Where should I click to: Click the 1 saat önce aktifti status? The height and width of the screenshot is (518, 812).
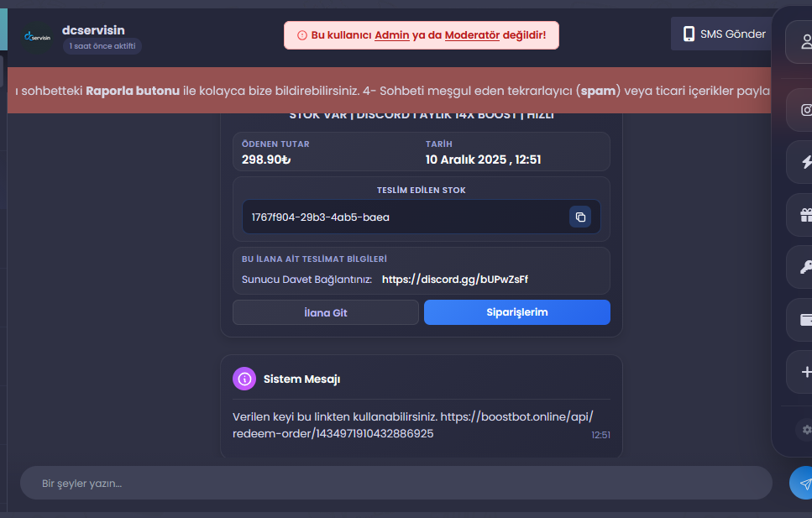pyautogui.click(x=102, y=46)
